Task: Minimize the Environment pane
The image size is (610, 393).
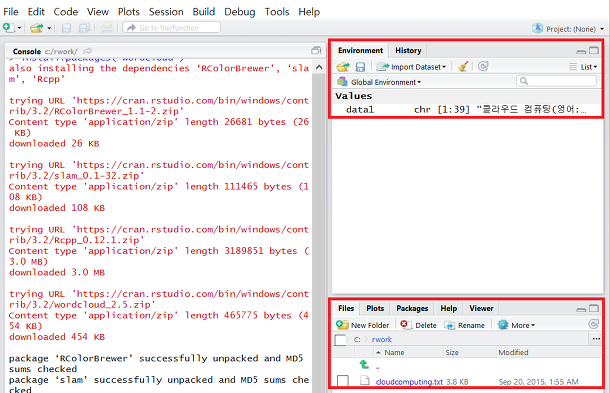Action: (x=581, y=51)
